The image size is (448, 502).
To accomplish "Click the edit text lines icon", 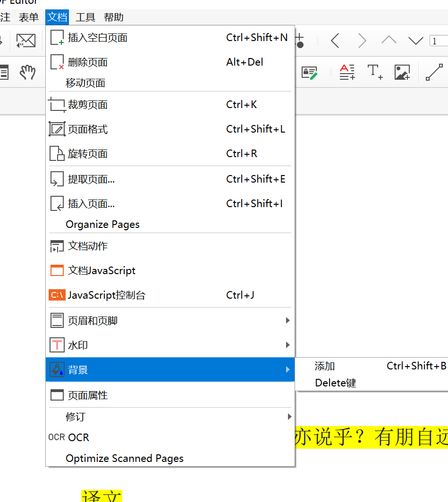I will tap(347, 72).
